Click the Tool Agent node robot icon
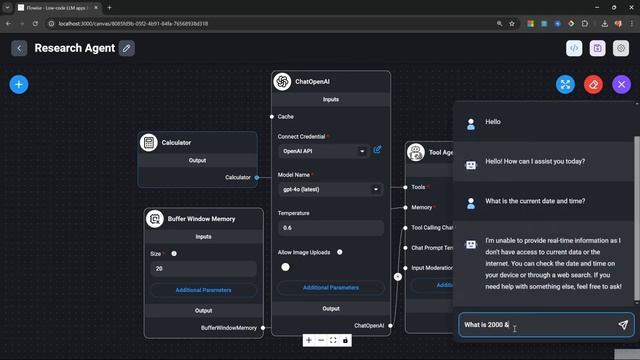This screenshot has width=640, height=360. [416, 152]
